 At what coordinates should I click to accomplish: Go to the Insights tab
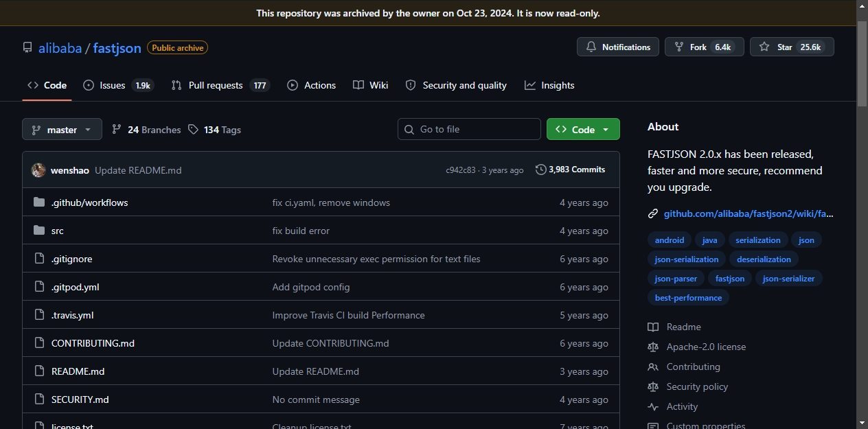[x=549, y=85]
